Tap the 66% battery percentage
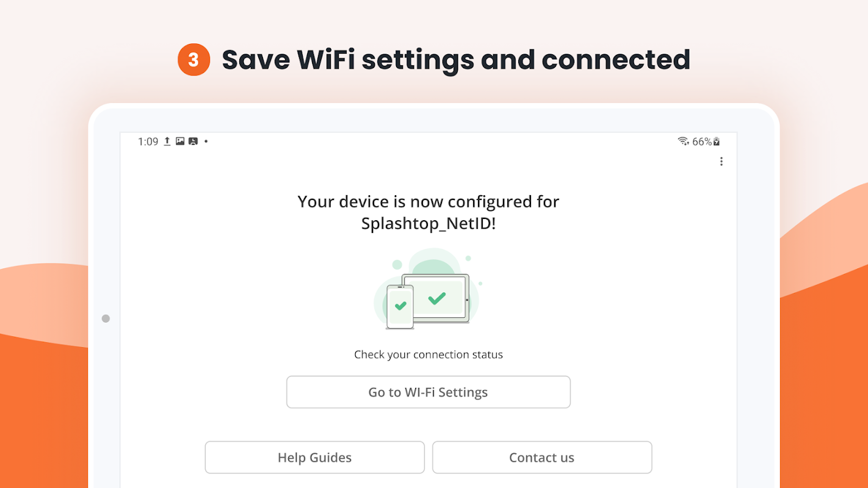 701,142
